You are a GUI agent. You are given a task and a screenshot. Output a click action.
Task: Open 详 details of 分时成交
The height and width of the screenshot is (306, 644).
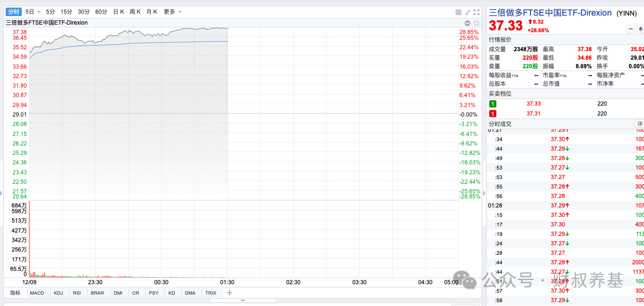tap(639, 124)
